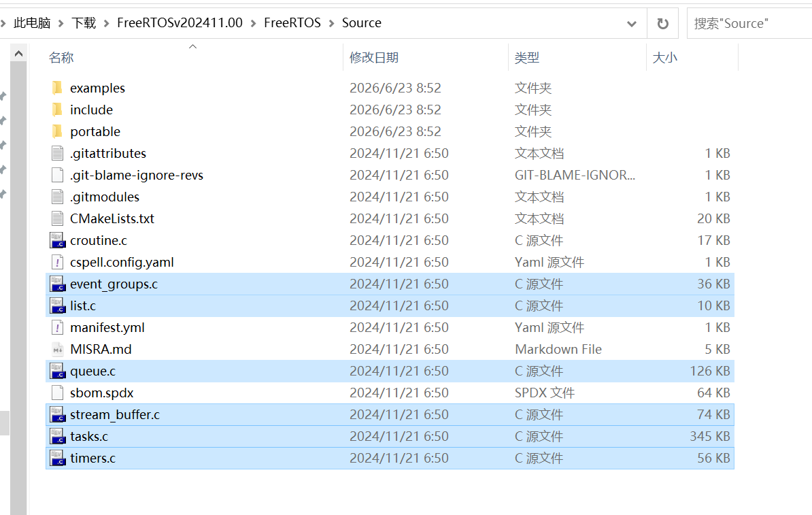
Task: Select the croutine.c file name
Action: click(x=99, y=240)
